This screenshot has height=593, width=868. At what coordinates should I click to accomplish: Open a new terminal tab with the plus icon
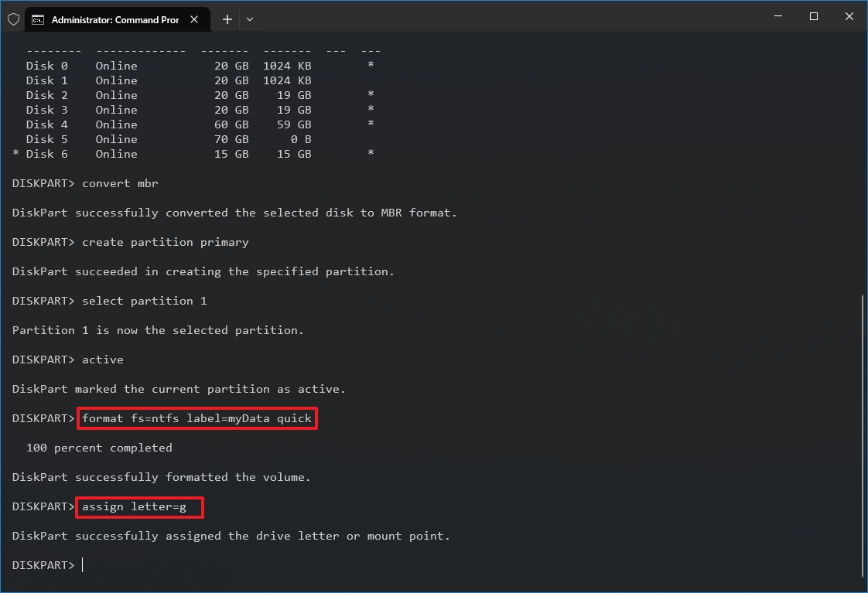(x=227, y=19)
